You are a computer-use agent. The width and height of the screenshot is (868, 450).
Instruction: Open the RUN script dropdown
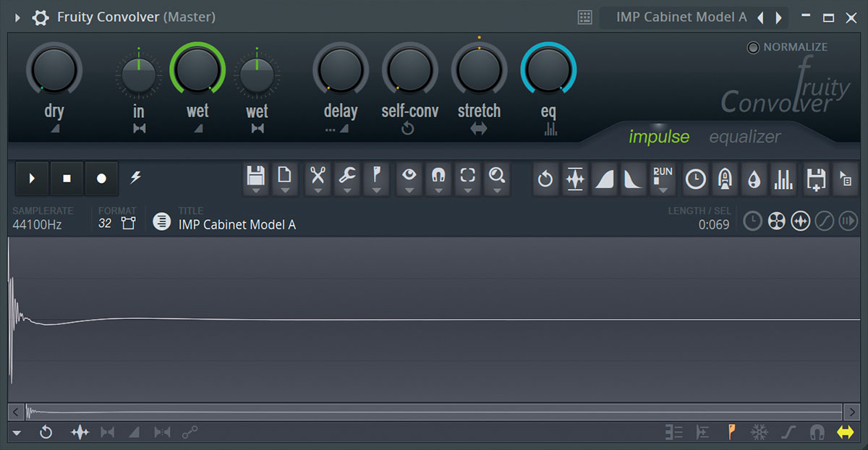tap(663, 179)
